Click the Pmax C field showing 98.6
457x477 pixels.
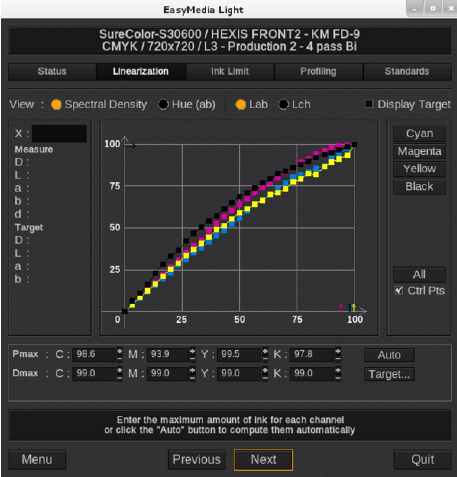point(94,354)
